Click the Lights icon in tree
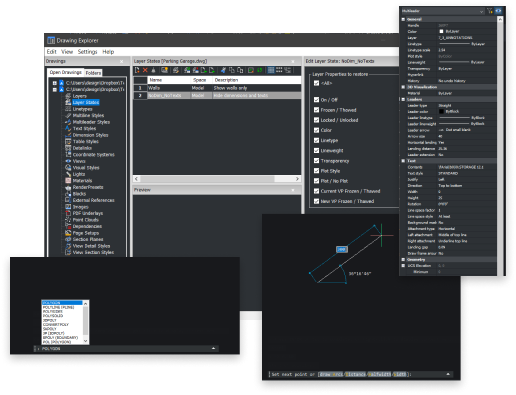The width and height of the screenshot is (516, 395). [x=68, y=174]
